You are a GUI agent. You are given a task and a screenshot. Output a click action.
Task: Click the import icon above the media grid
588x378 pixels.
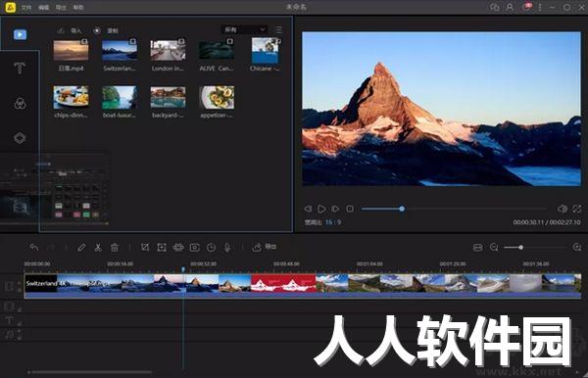[61, 30]
